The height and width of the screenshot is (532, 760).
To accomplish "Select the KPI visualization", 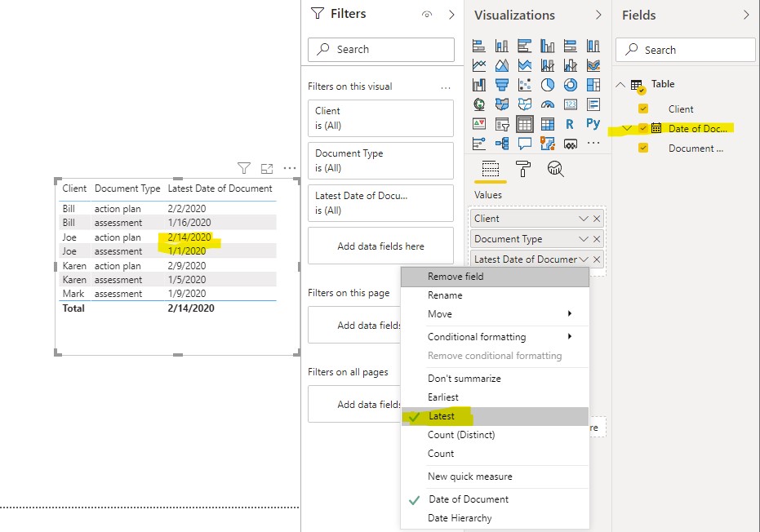I will point(479,124).
